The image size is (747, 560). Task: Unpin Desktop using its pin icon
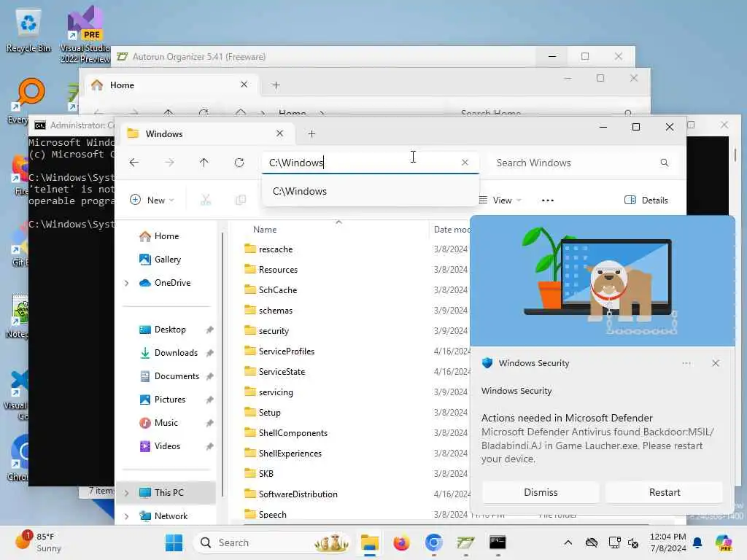[209, 330]
